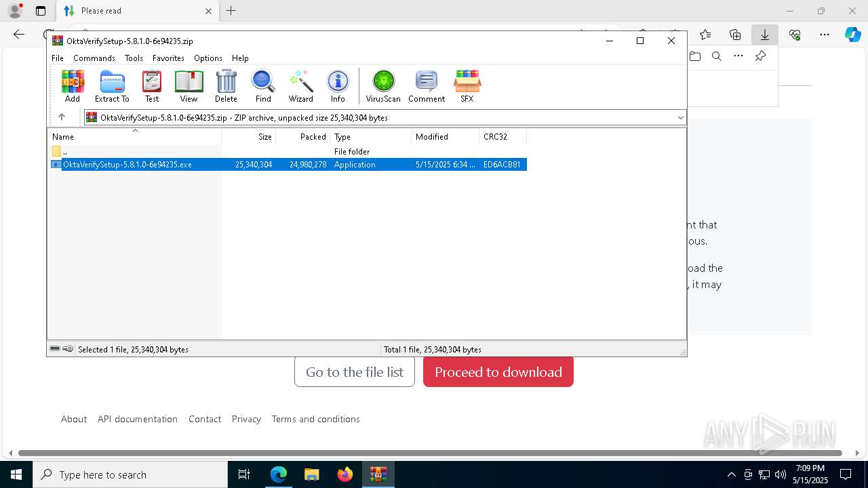
Task: Open the Comment tool
Action: (x=427, y=86)
